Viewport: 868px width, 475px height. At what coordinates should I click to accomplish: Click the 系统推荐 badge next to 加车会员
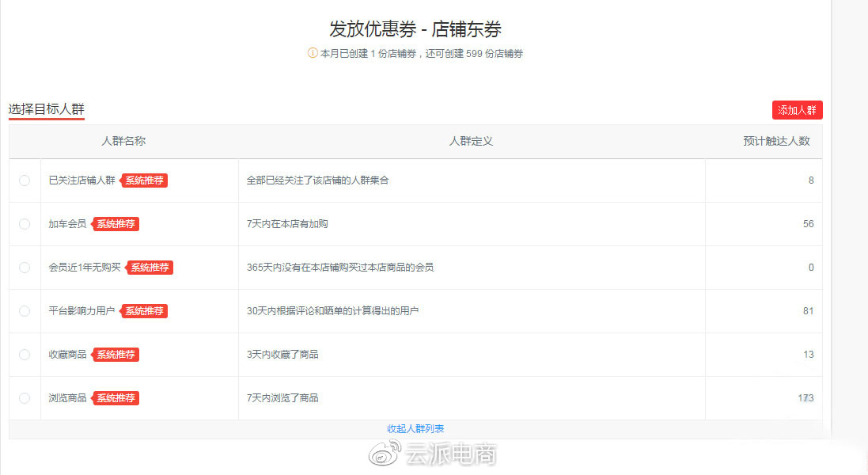click(116, 223)
